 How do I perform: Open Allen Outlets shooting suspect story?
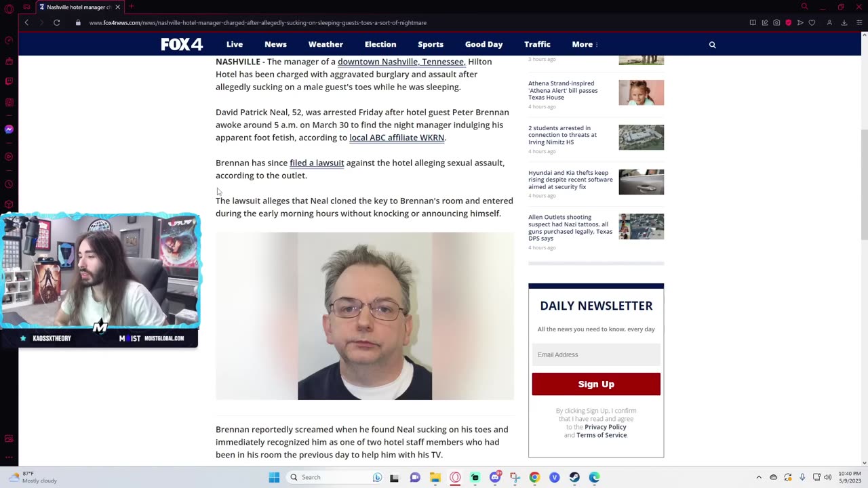tap(570, 228)
